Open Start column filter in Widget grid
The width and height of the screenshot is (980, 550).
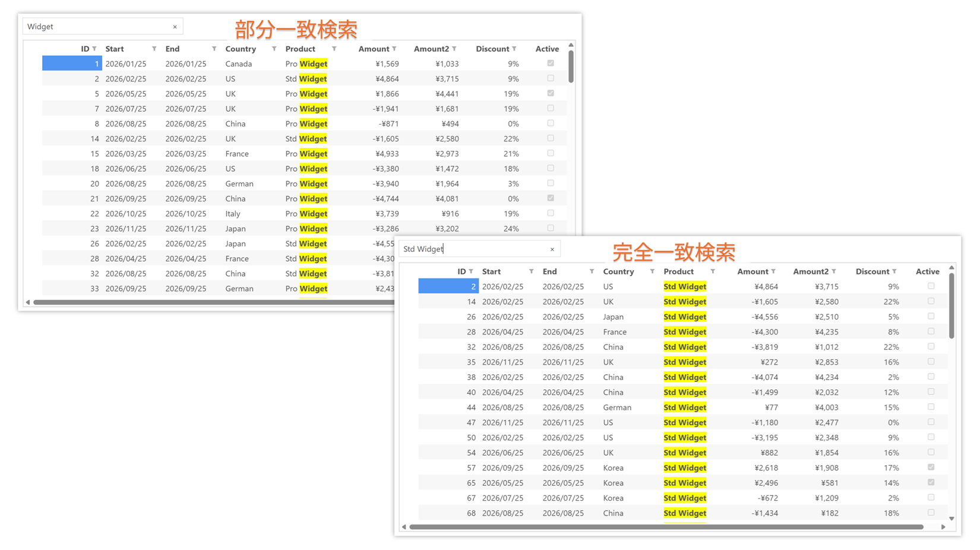pos(154,49)
